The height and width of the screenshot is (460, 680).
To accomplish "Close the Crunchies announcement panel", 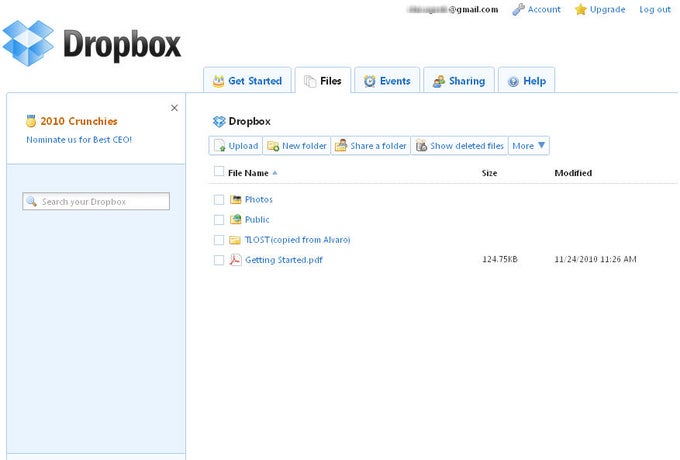I will point(174,108).
